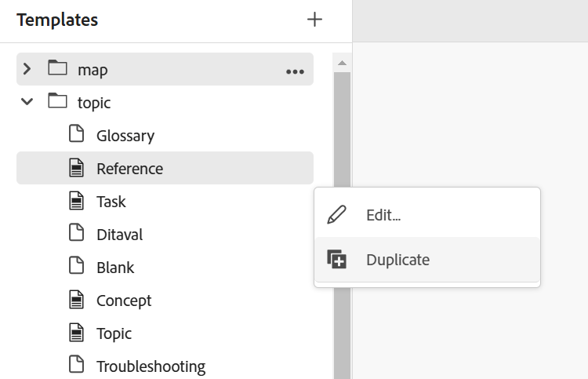Click the map folder icon
The height and width of the screenshot is (379, 588).
point(57,68)
